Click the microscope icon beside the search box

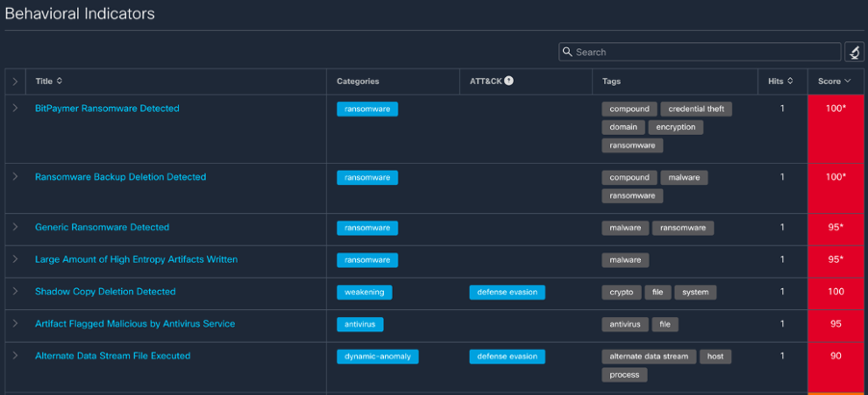[854, 52]
